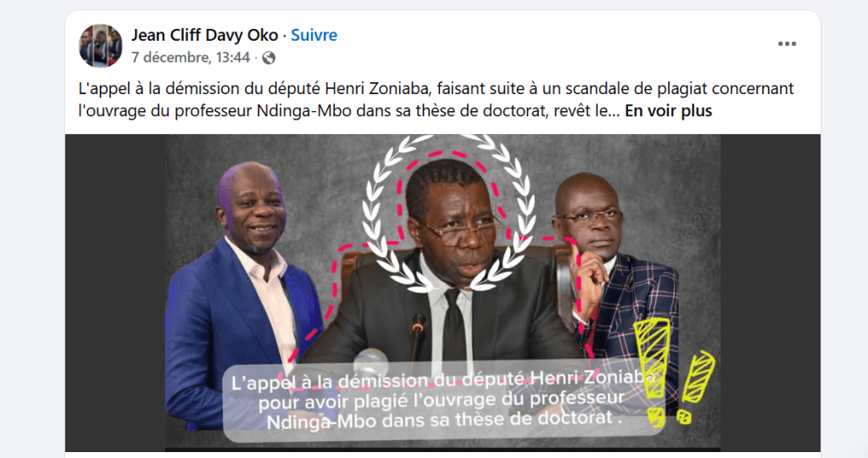Click the smiling man in blue suit

(243, 293)
